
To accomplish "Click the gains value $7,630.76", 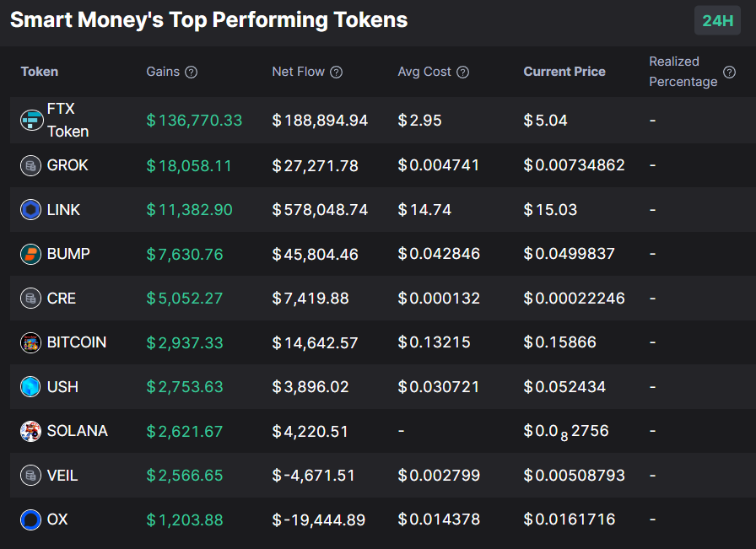I will [x=185, y=254].
